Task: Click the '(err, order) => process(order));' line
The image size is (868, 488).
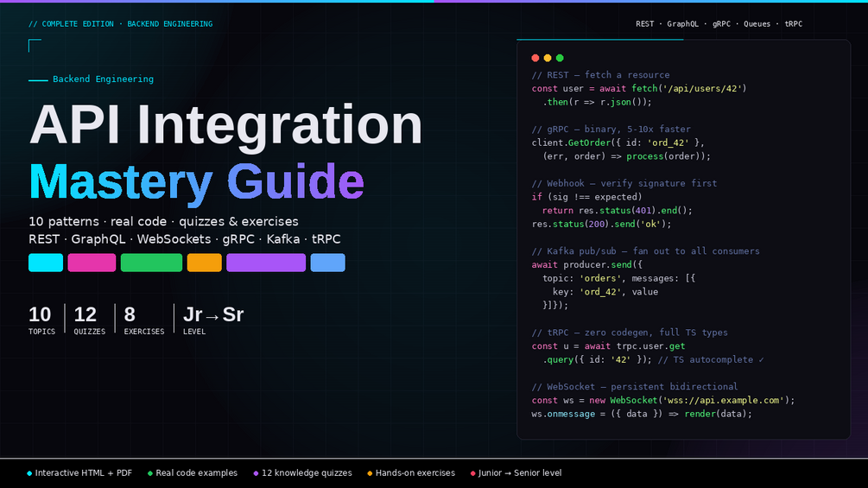Action: tap(627, 156)
